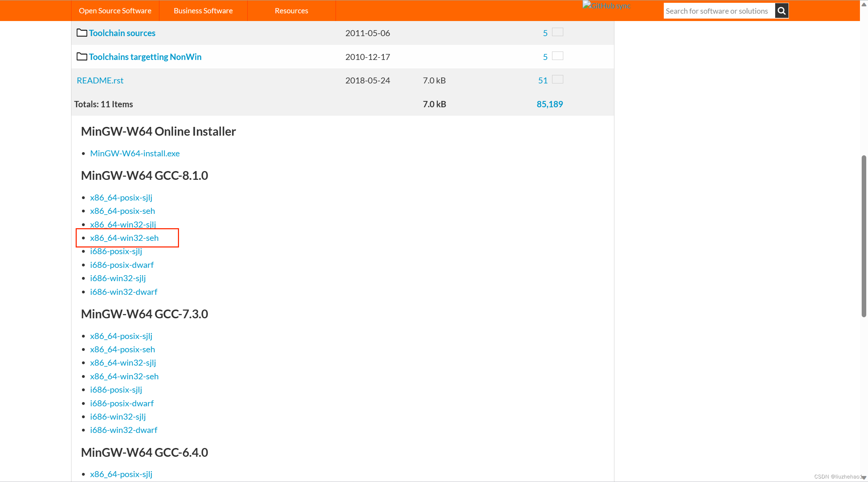Open the Toolchain sources folder link
Image resolution: width=868 pixels, height=482 pixels.
(122, 33)
